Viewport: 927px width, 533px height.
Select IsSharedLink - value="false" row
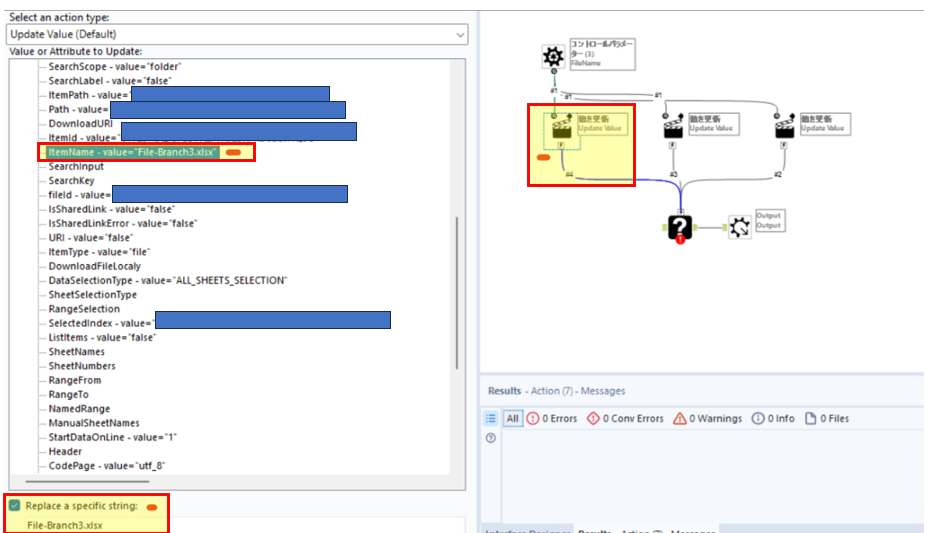point(111,209)
